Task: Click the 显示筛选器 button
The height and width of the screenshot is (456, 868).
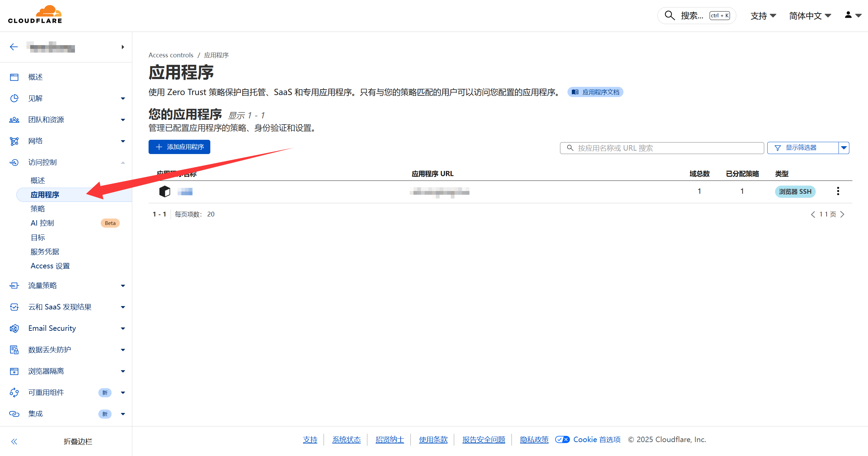Action: [x=802, y=148]
